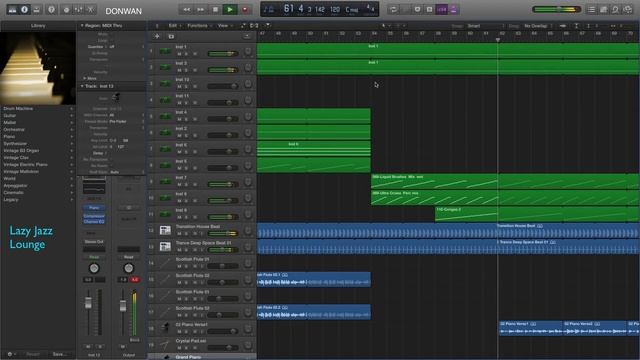Click the Piano instrument slot in channel strip
Screen dimensions: 640x360
pyautogui.click(x=94, y=208)
